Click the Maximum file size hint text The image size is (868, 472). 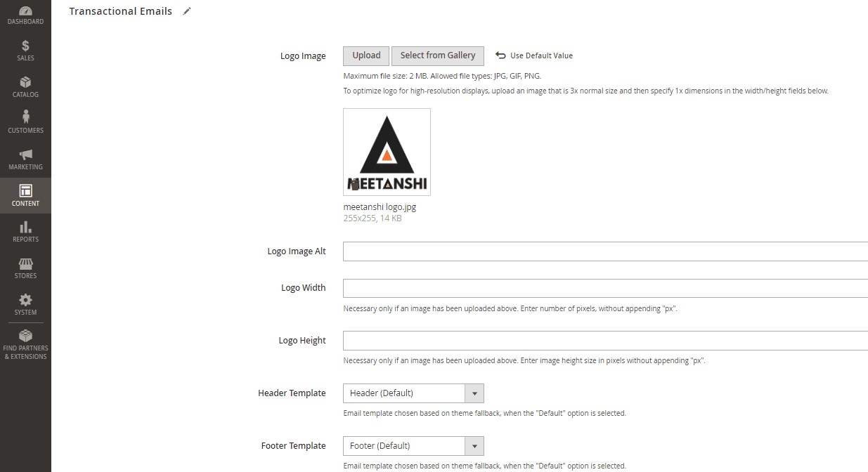(x=442, y=76)
